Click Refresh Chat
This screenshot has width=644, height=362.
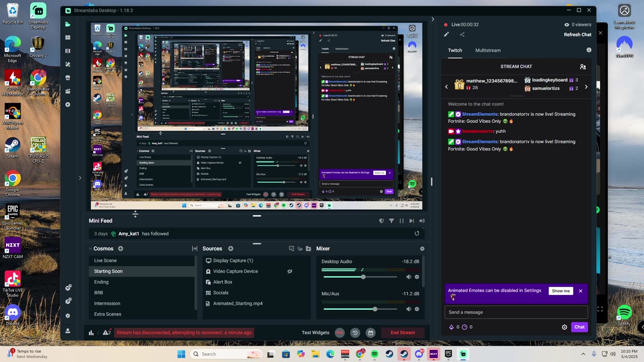578,35
